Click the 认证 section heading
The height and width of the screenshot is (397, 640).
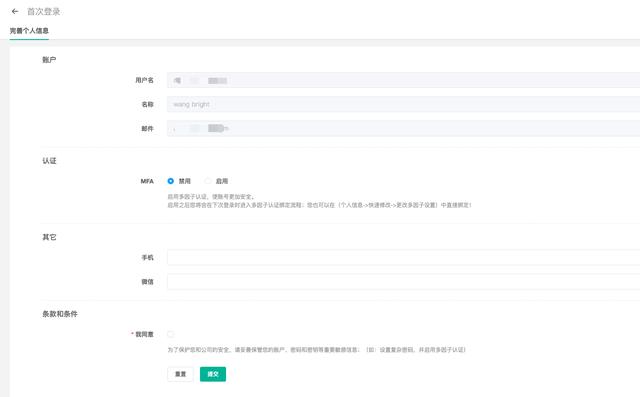coord(49,161)
